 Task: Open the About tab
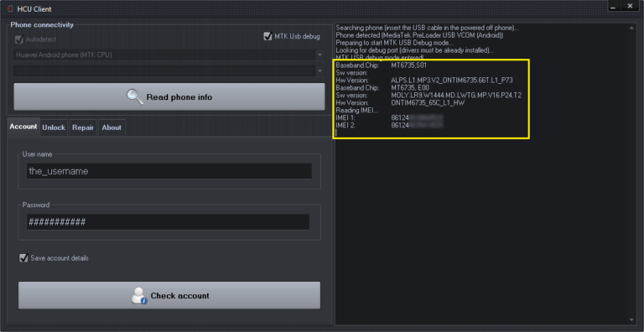112,127
